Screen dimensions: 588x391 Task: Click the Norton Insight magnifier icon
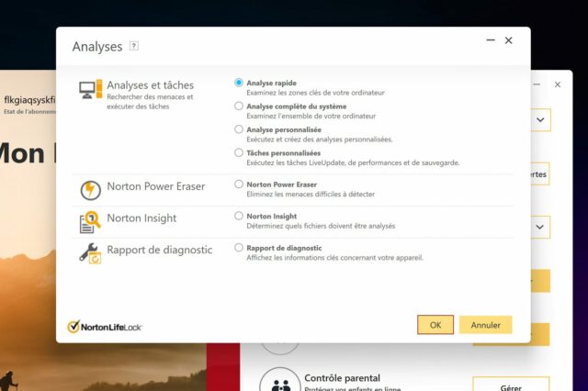tap(90, 222)
